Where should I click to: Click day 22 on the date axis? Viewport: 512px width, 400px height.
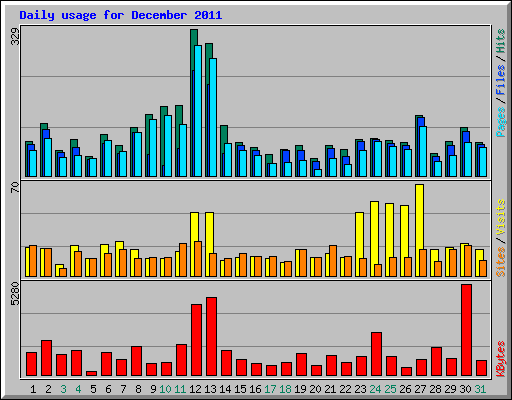pyautogui.click(x=345, y=389)
